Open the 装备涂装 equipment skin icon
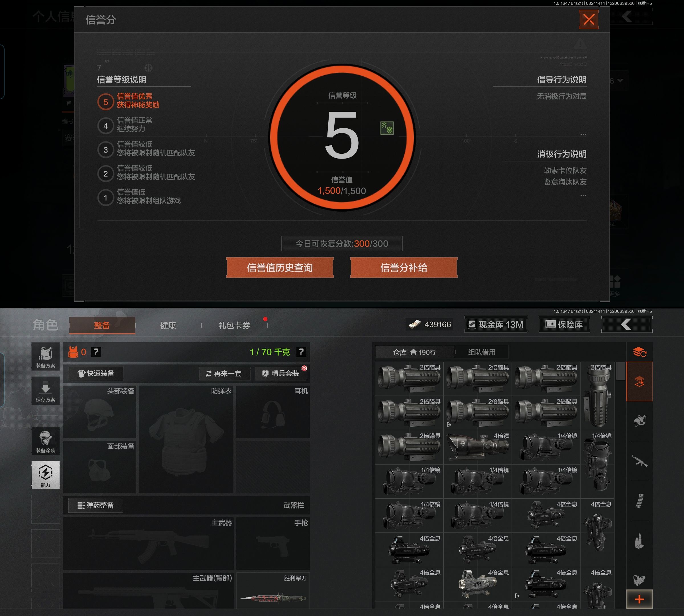Viewport: 684px width, 616px height. pyautogui.click(x=45, y=441)
